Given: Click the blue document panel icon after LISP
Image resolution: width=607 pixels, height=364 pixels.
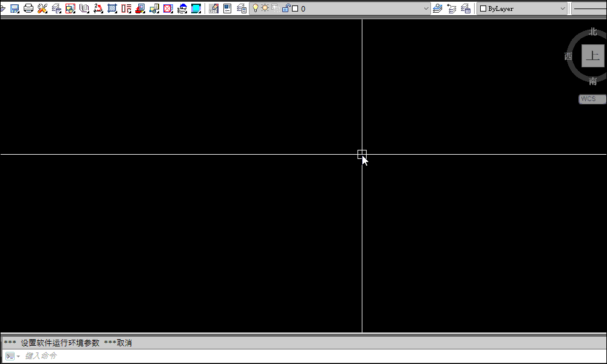Looking at the screenshot, I should (228, 8).
